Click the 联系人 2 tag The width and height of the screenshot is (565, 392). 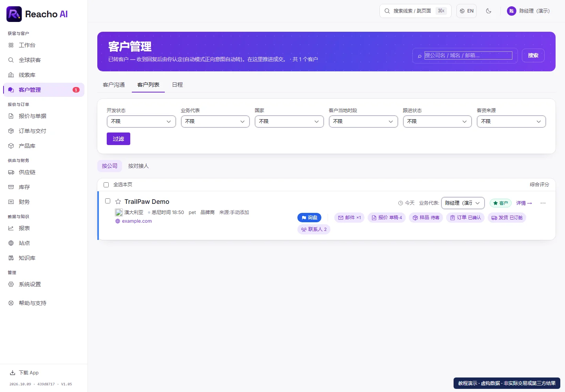(314, 229)
